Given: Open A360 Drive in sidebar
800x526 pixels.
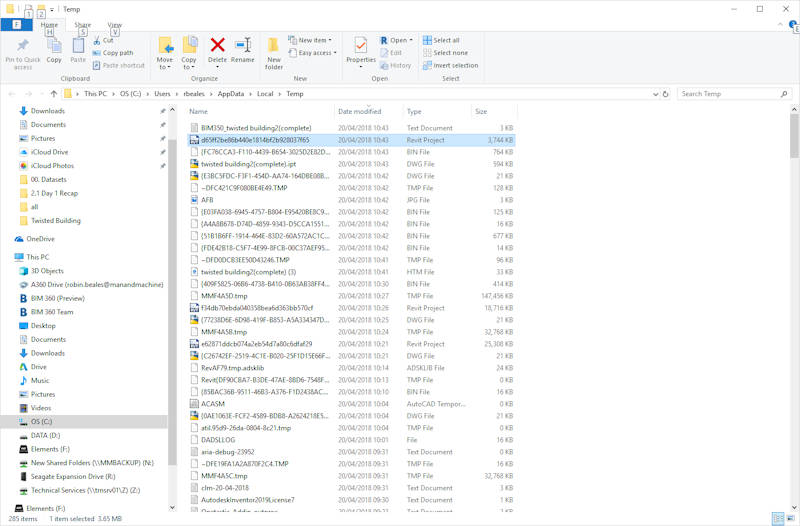Looking at the screenshot, I should pyautogui.click(x=96, y=285).
